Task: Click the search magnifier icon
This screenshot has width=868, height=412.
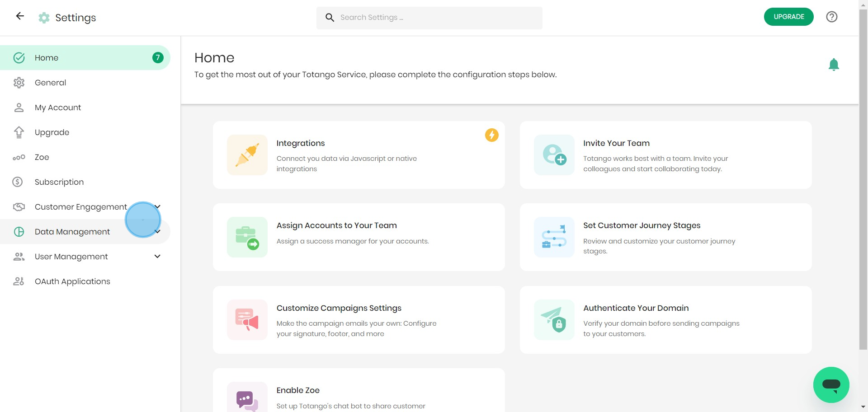Action: (330, 18)
